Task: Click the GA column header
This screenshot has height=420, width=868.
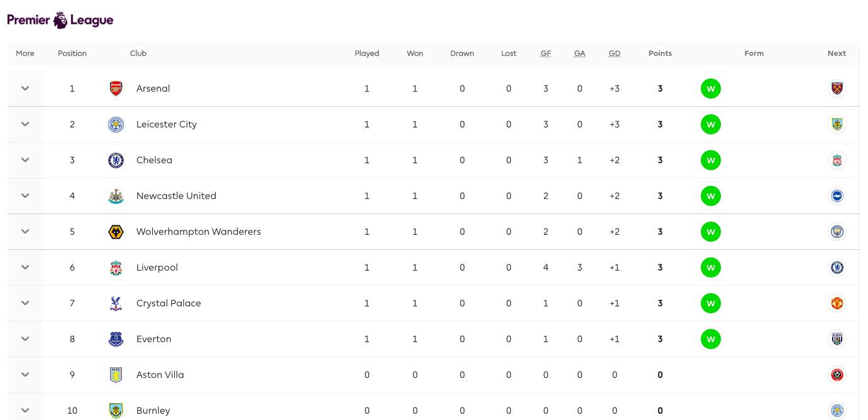Action: (x=580, y=53)
